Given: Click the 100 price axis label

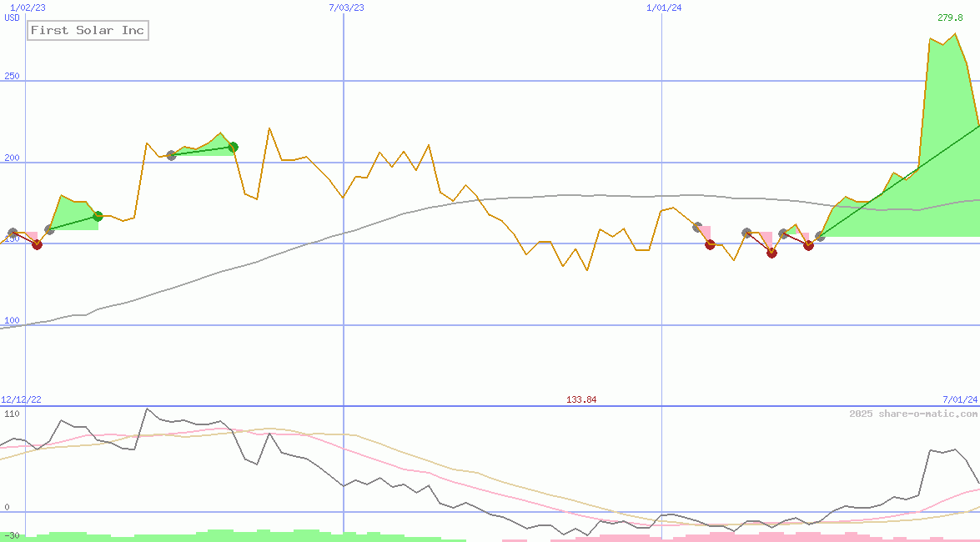Looking at the screenshot, I should point(12,320).
